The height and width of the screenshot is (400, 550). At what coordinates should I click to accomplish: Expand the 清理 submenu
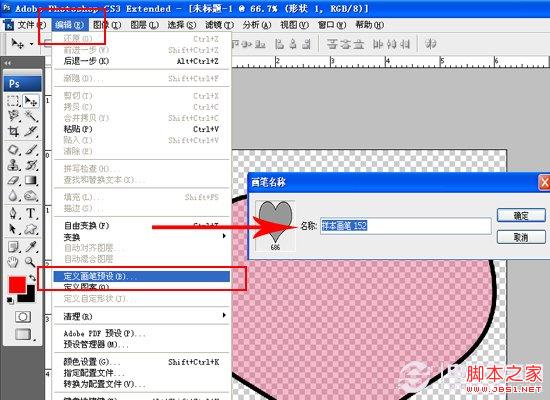pos(141,316)
